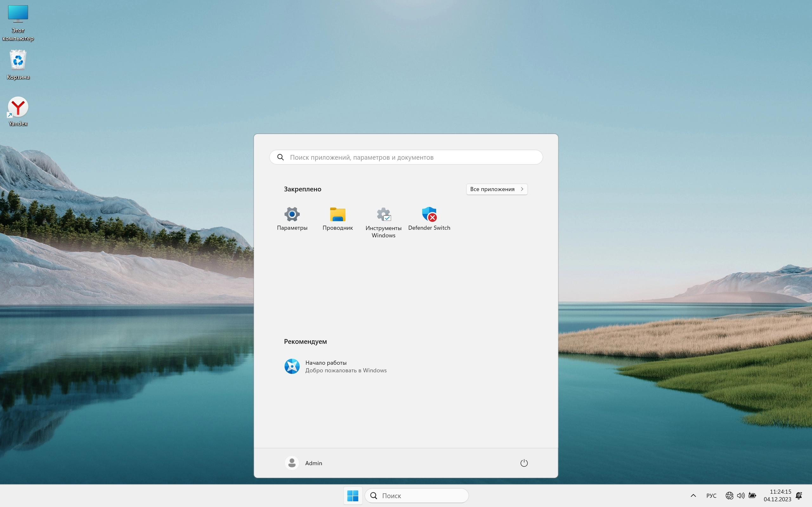Open clock and date flyout
812x507 pixels.
click(777, 496)
